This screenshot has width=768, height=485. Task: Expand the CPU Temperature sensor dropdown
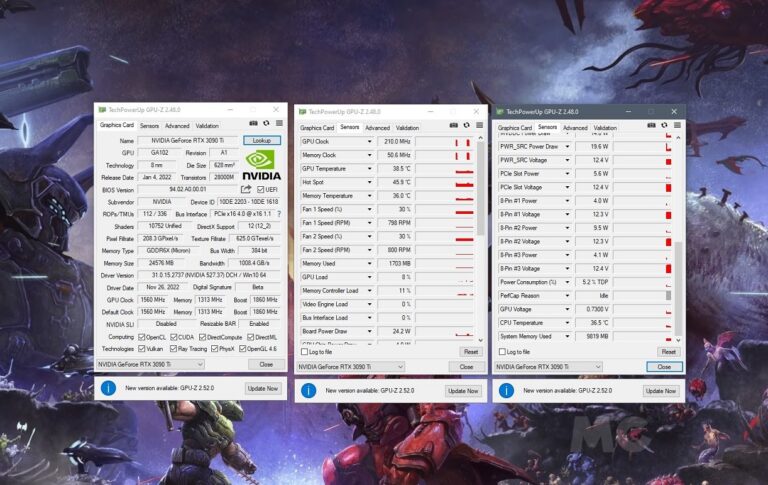[x=568, y=323]
